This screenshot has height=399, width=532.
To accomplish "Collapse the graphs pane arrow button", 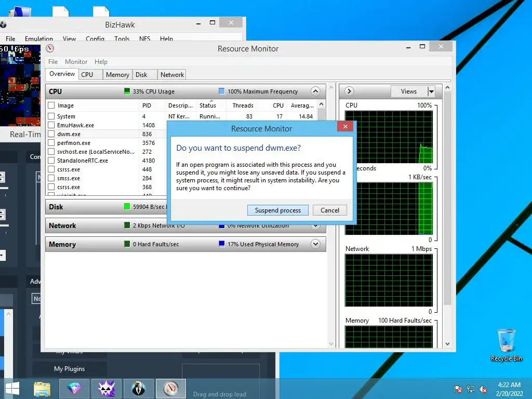I will tap(349, 91).
